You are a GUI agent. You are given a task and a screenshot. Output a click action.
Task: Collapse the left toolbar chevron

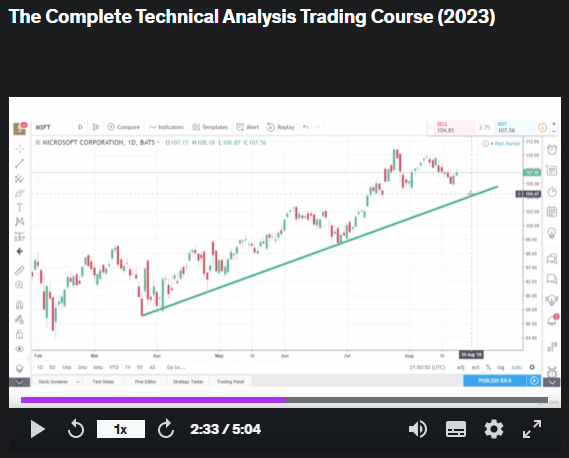click(20, 382)
